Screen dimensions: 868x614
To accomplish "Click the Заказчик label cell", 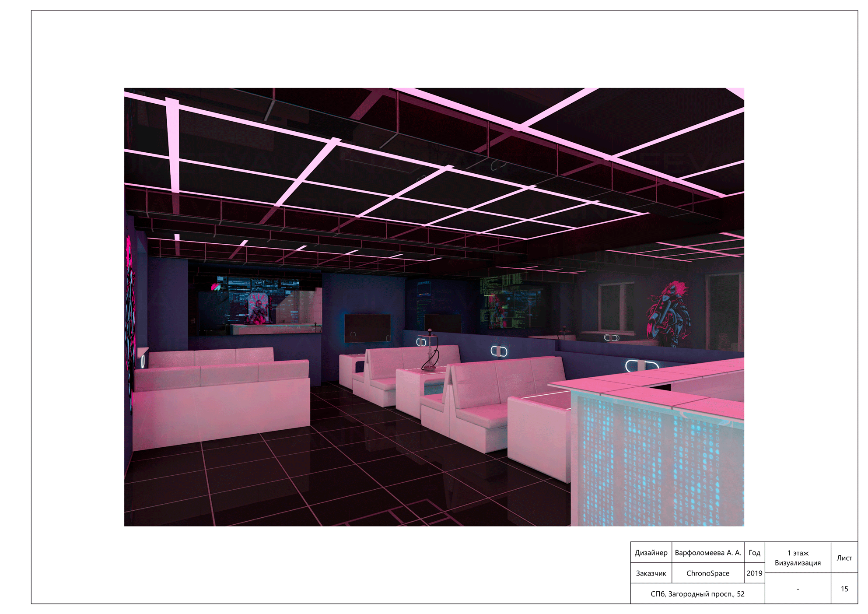I will 651,573.
